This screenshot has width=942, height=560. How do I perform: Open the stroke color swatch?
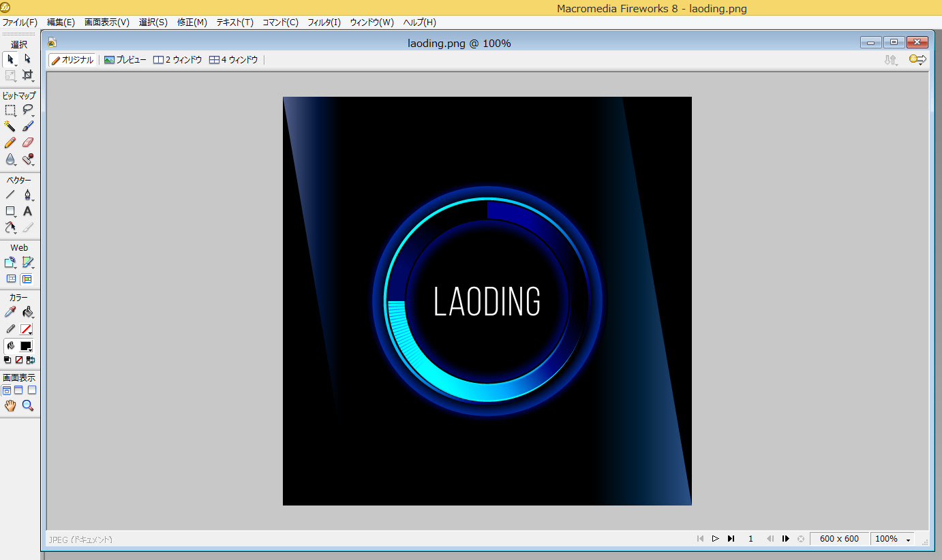tap(26, 329)
